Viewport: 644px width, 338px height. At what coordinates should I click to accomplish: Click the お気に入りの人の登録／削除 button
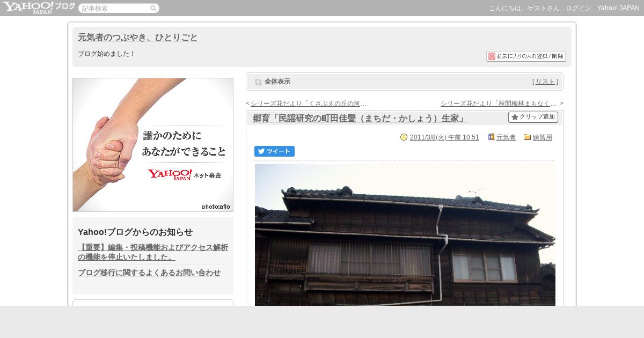(x=526, y=56)
